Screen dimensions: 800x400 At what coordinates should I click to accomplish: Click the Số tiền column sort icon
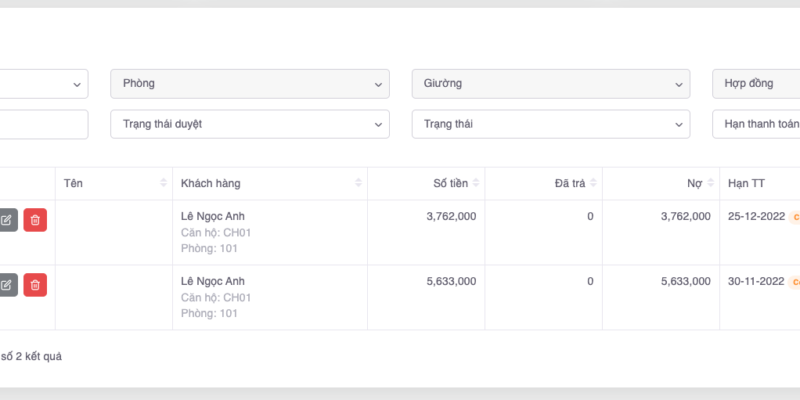pyautogui.click(x=476, y=183)
